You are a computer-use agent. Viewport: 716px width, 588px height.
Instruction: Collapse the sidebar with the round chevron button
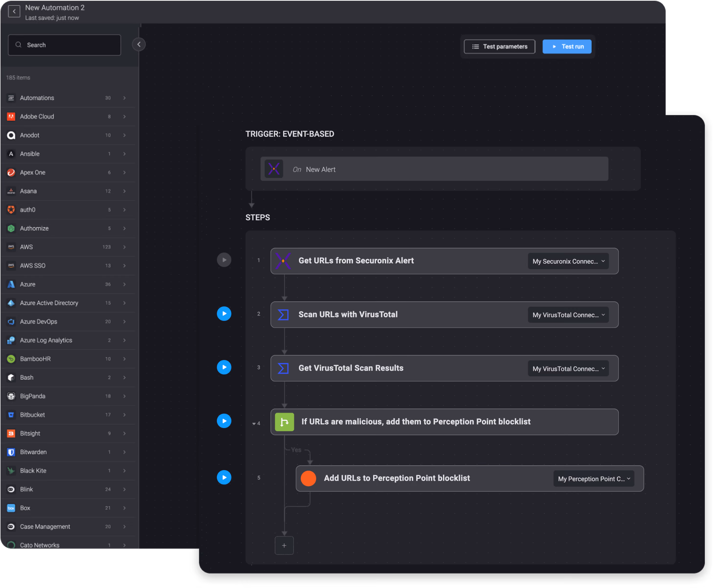pos(139,44)
